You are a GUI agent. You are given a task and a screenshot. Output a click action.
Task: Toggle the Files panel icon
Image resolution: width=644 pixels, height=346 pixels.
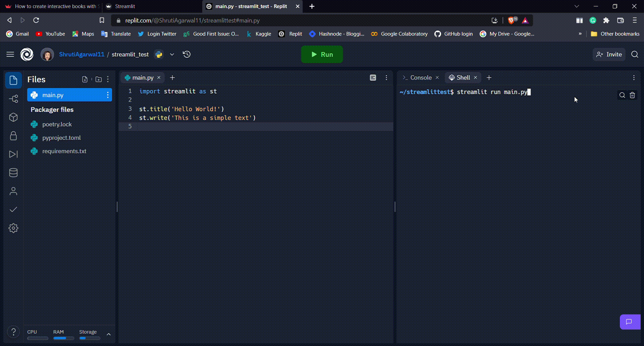coord(13,80)
